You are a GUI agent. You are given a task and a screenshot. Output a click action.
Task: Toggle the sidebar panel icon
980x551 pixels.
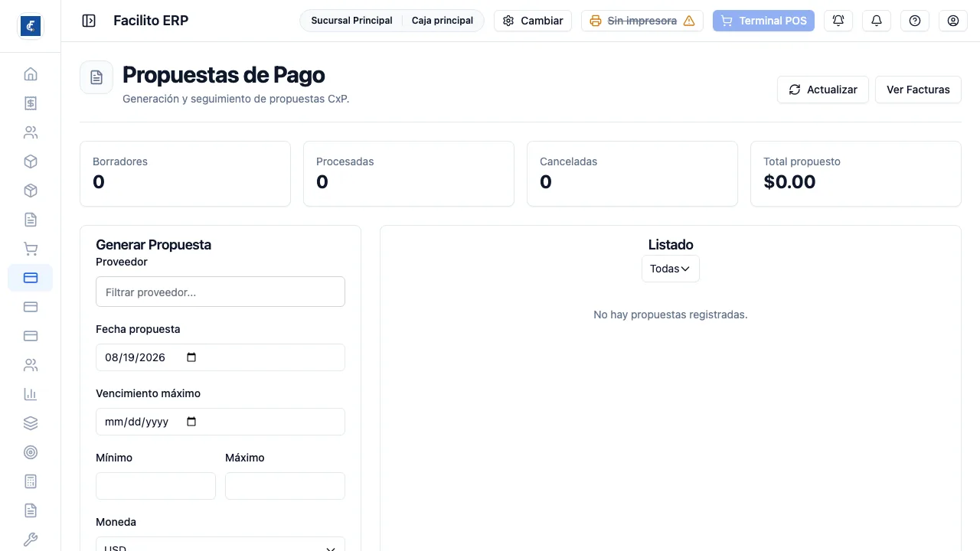tap(89, 21)
